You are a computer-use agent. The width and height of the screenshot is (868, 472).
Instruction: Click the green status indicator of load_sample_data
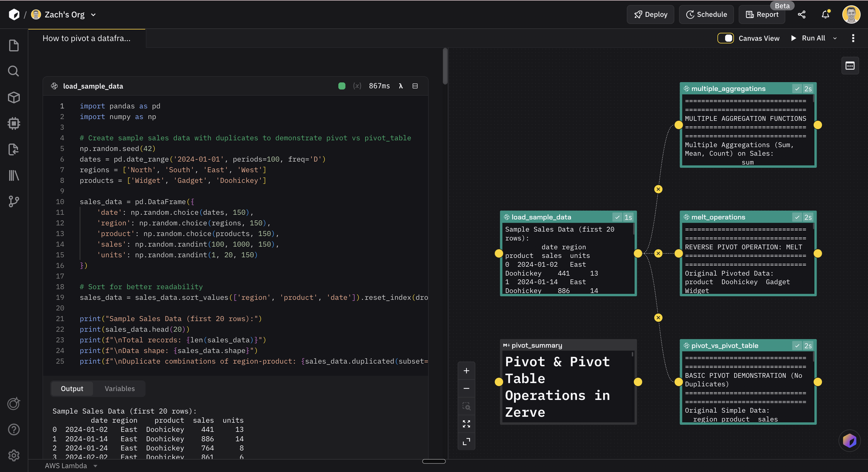[x=342, y=86]
